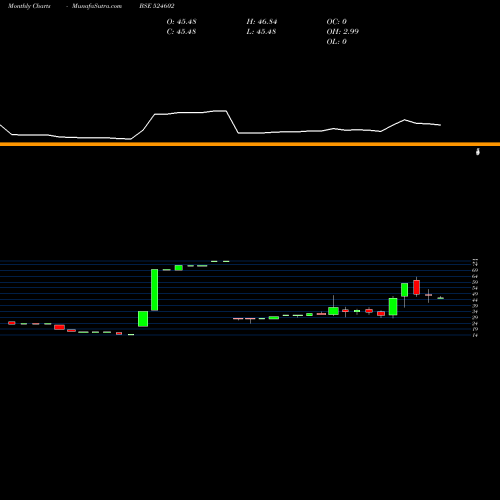Click the high value "H: 46.84"
This screenshot has height=500, width=500.
click(x=262, y=22)
